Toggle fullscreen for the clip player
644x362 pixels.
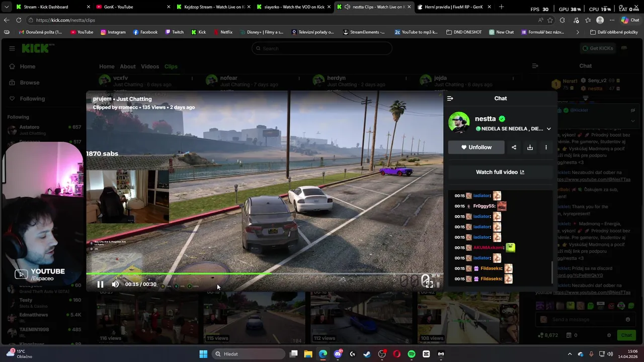[429, 284]
